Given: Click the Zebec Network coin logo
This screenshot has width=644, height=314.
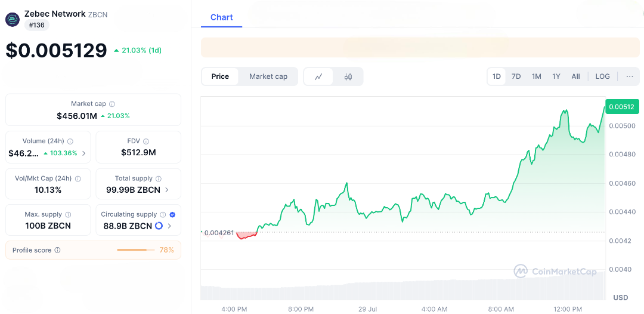Looking at the screenshot, I should [13, 19].
